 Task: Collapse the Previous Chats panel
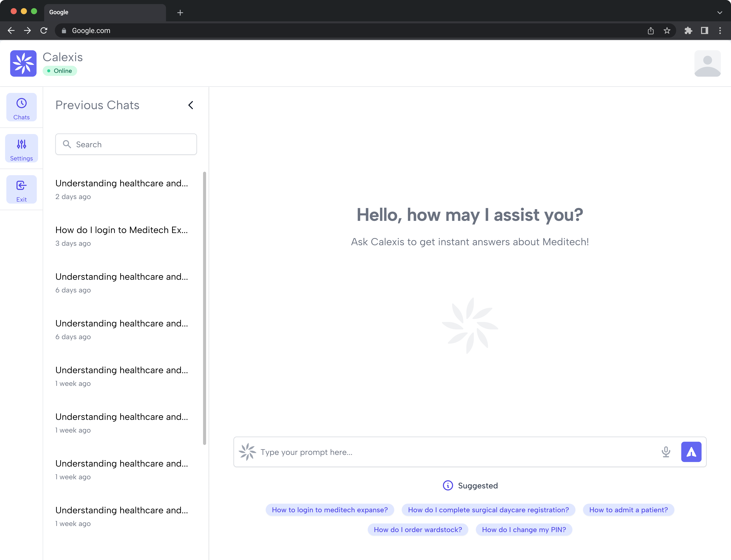191,105
